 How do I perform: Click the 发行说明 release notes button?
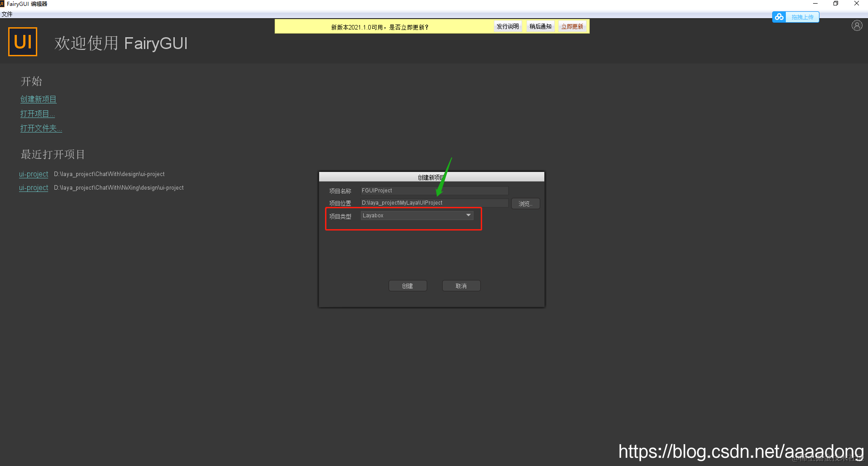click(508, 27)
